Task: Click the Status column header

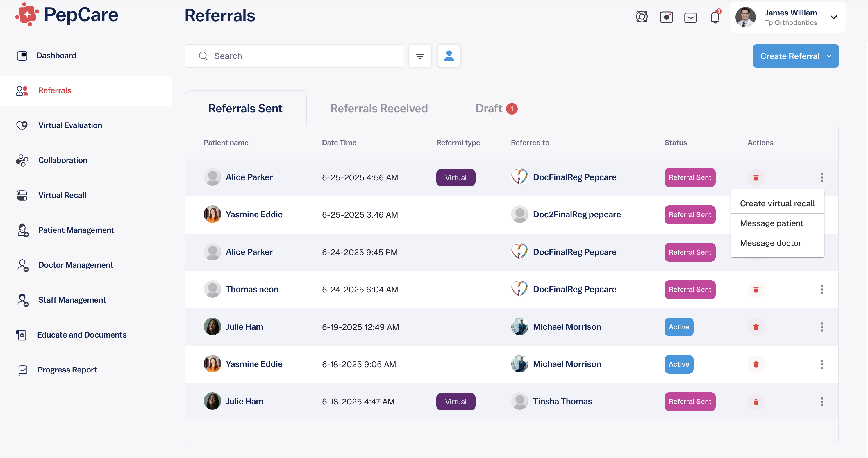Action: click(x=675, y=143)
